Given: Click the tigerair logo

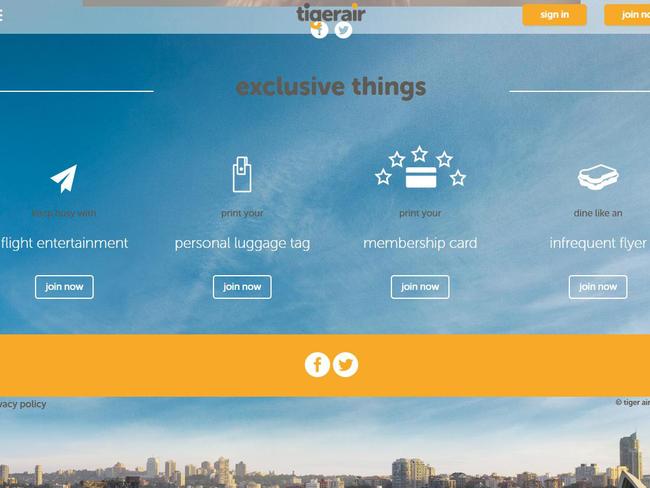Looking at the screenshot, I should coord(331,13).
